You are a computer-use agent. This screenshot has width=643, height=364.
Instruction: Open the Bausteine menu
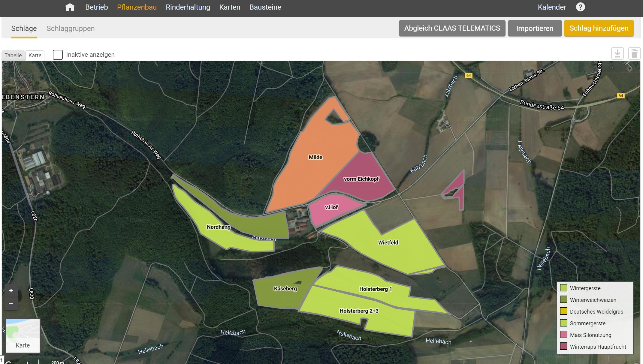click(265, 7)
